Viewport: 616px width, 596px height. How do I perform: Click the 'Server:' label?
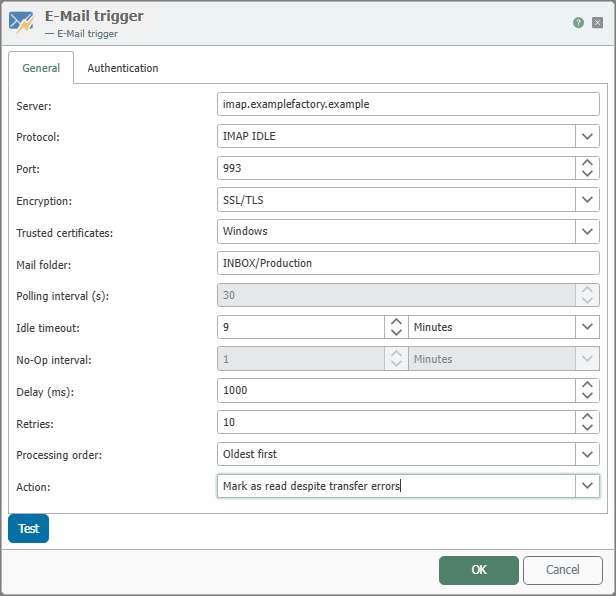pyautogui.click(x=34, y=106)
